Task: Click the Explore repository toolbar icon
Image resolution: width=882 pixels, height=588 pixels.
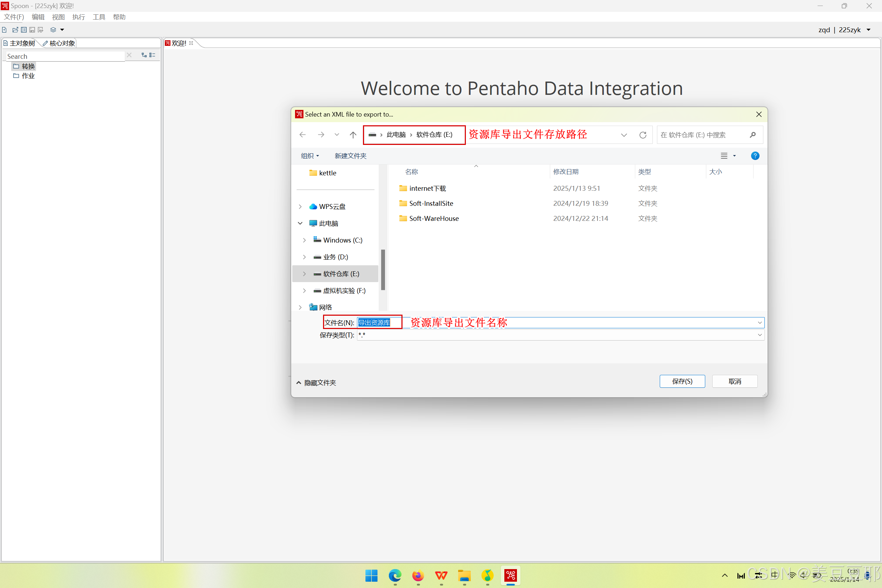Action: 24,30
